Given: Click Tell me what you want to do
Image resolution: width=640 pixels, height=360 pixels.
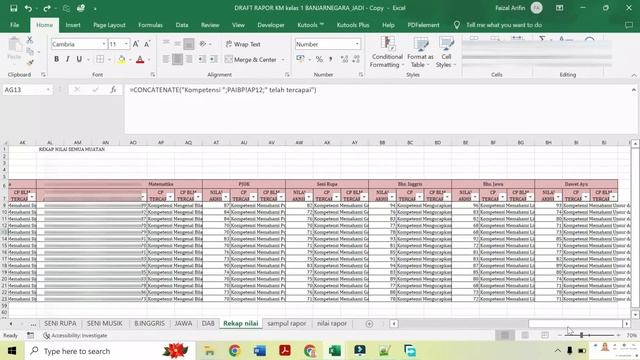Looking at the screenshot, I should pos(504,25).
